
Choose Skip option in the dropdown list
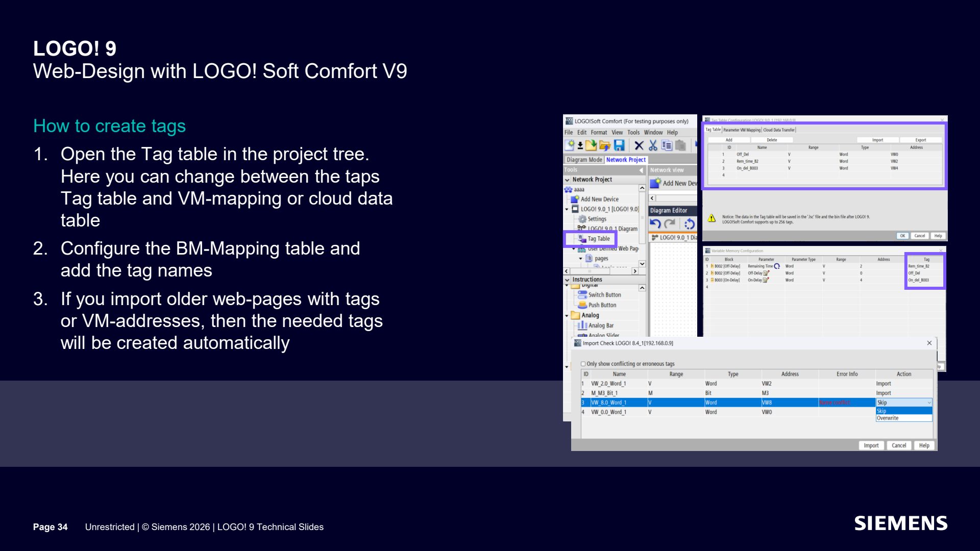tap(904, 411)
